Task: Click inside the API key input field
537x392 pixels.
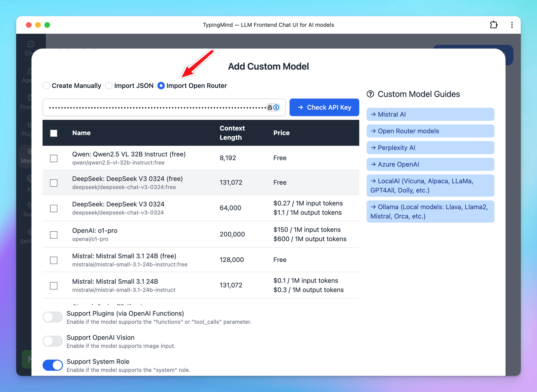Action: (157, 107)
